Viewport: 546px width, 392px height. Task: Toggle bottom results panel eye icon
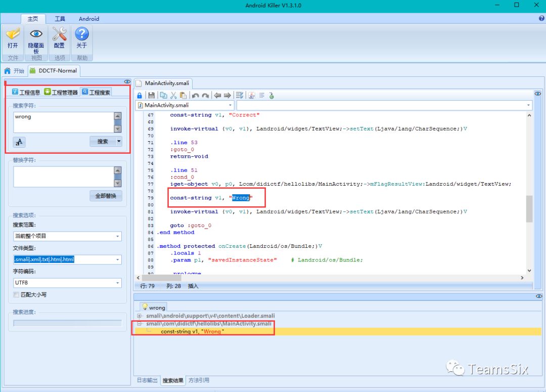tap(539, 296)
